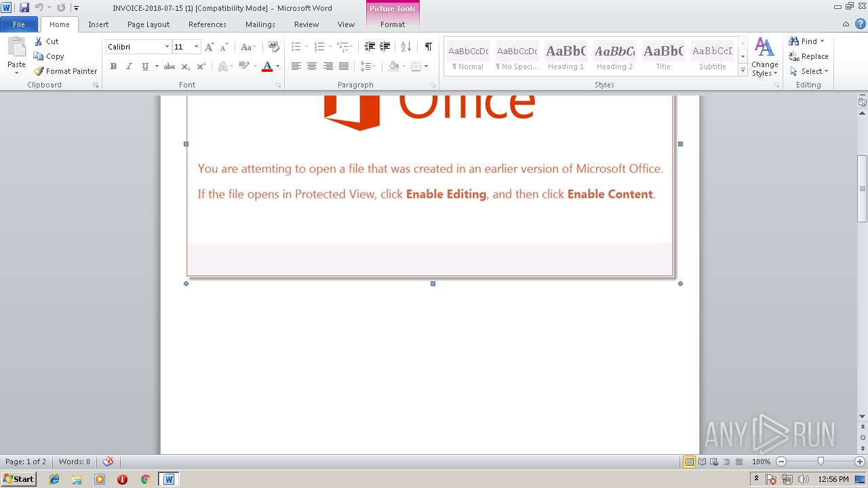This screenshot has width=868, height=488.
Task: Apply subscript formatting
Action: (x=186, y=66)
